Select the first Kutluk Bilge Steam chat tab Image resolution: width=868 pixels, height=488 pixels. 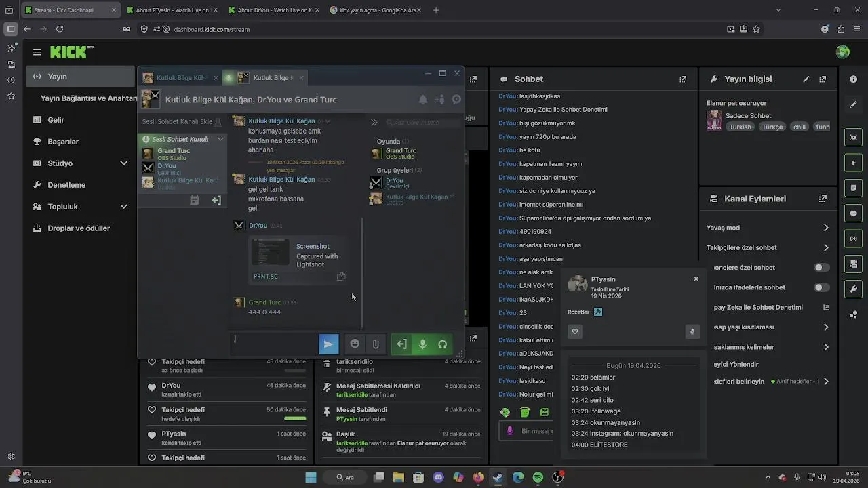click(179, 77)
